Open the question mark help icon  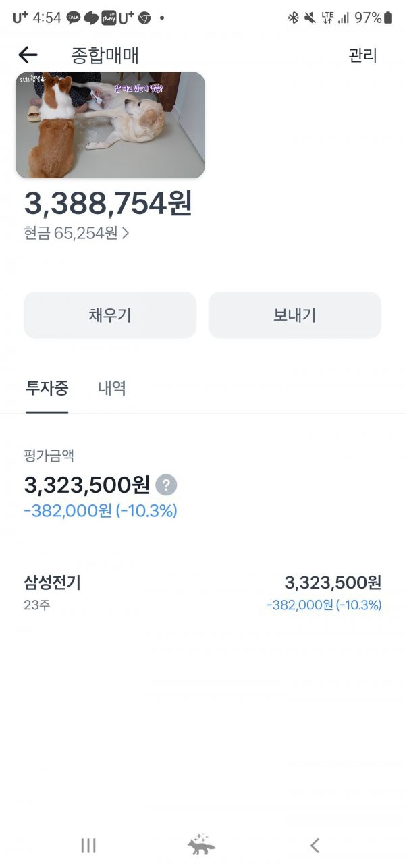click(x=166, y=485)
